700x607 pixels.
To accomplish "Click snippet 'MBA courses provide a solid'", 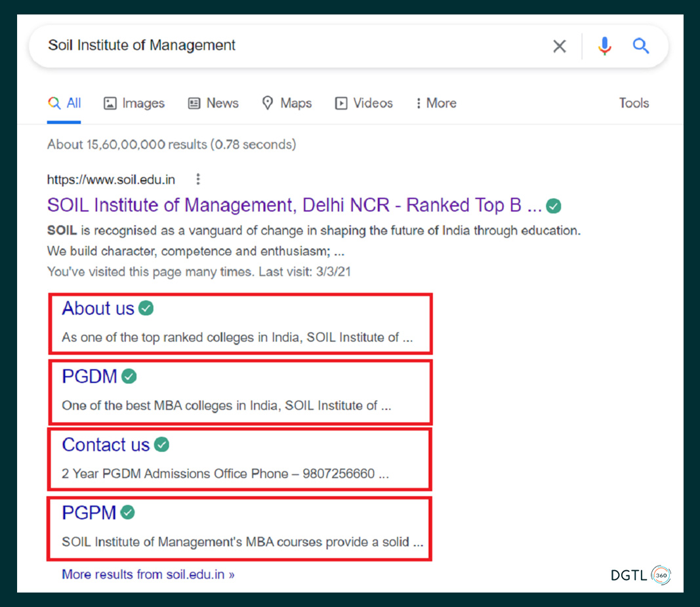I will [x=243, y=542].
